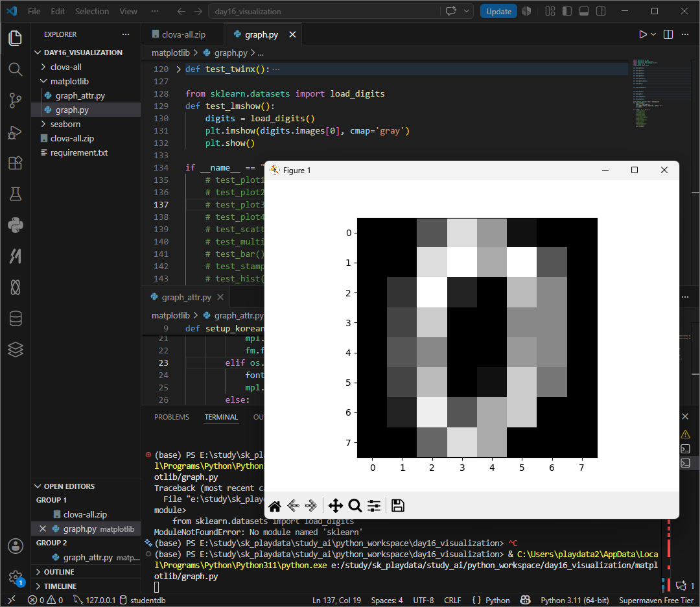Click the Supermaven Free Tier status item
Viewport: 700px width, 607px height.
pos(656,600)
